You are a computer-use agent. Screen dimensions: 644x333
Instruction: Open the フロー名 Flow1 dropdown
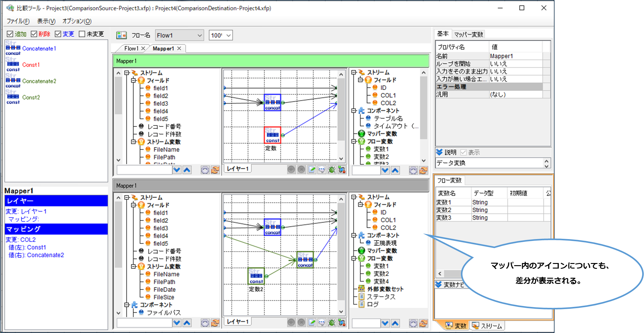(199, 36)
